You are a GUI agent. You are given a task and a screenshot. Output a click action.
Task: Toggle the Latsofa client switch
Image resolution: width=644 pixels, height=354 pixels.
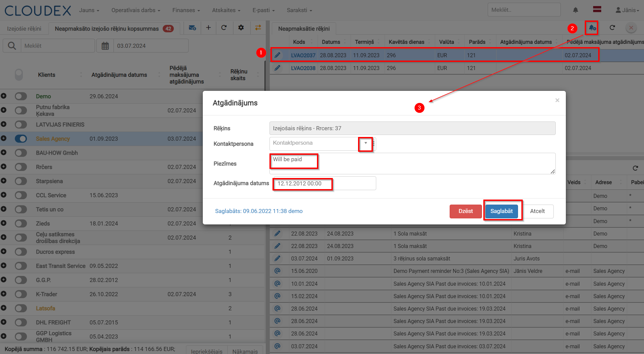(21, 308)
